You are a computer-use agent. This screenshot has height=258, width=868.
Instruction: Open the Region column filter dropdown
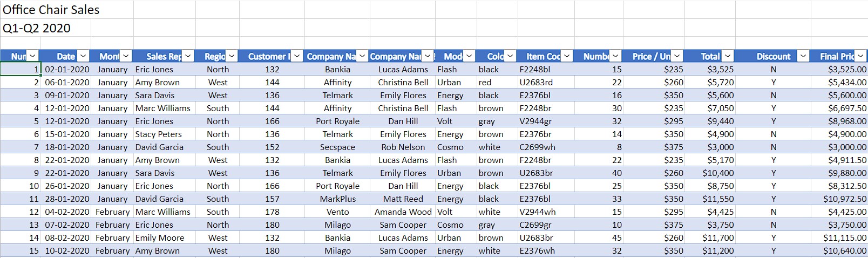coord(232,56)
